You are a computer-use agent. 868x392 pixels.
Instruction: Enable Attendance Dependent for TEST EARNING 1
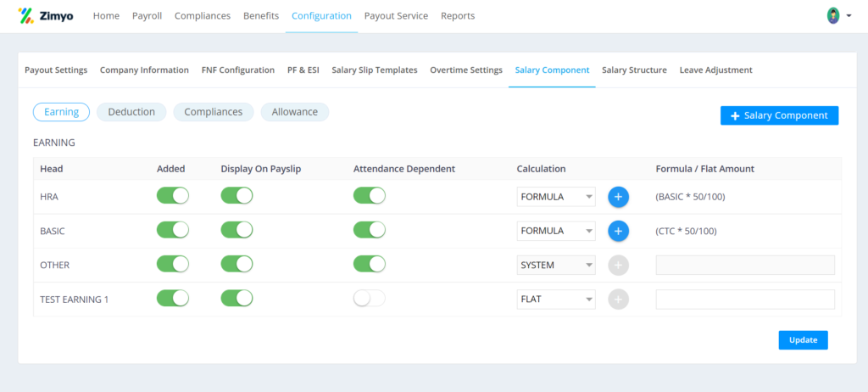(x=370, y=299)
